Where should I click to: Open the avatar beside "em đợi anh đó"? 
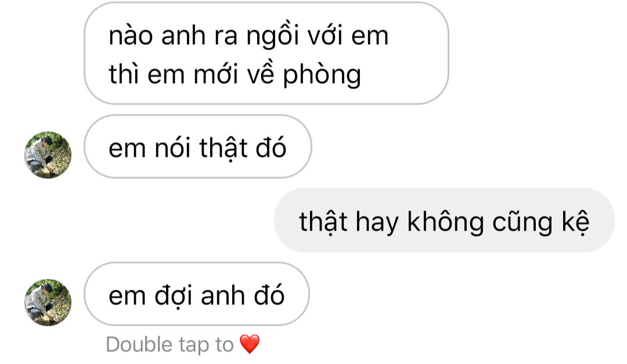click(x=48, y=302)
